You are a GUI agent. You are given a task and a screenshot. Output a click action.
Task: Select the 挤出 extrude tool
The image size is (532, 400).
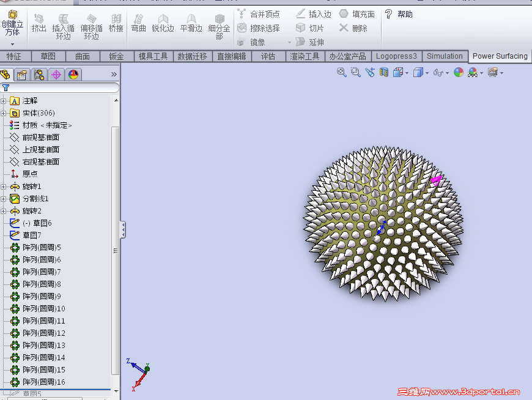click(x=39, y=23)
